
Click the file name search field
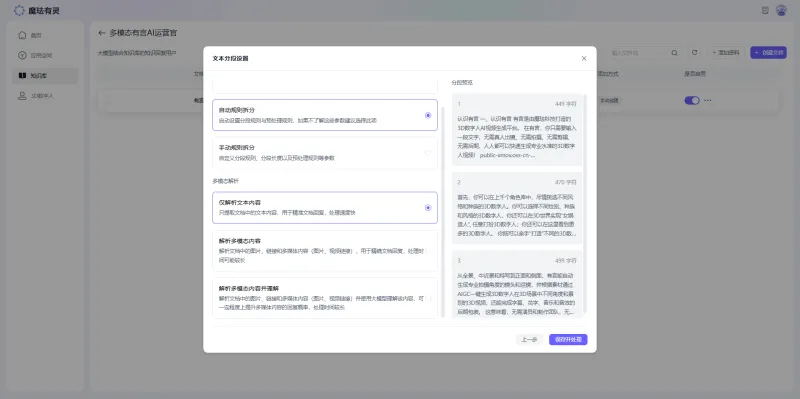[640, 53]
